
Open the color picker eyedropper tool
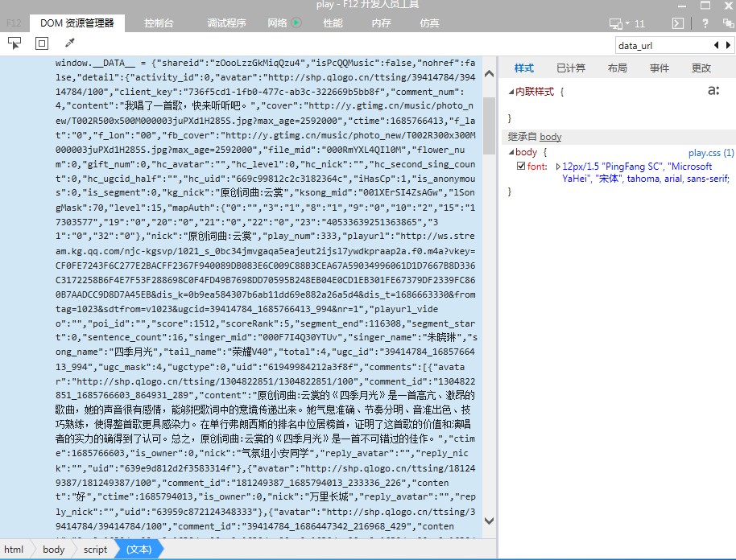(69, 43)
